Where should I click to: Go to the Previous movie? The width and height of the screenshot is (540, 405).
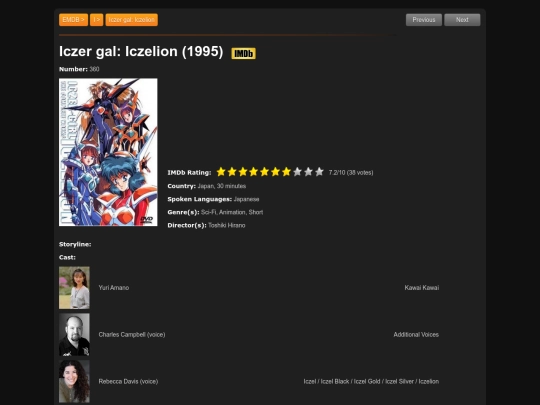point(424,20)
